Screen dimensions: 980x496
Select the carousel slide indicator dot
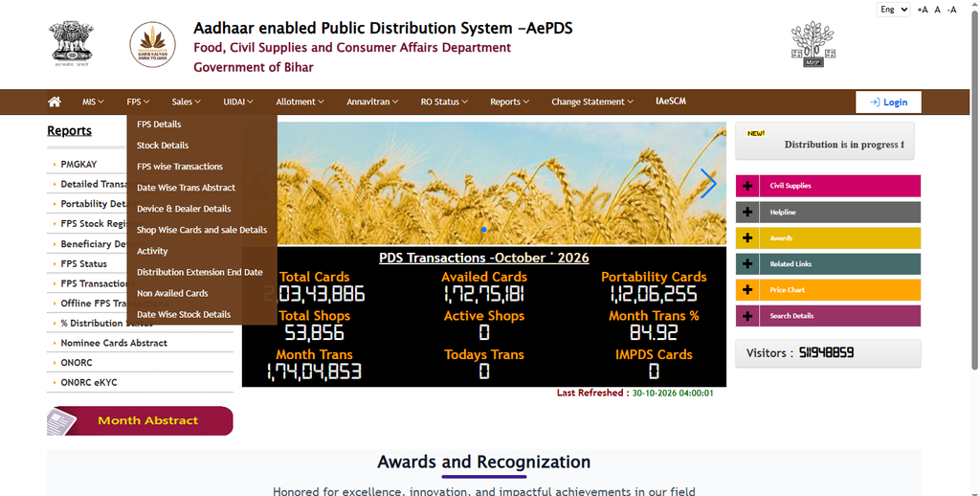(x=483, y=230)
